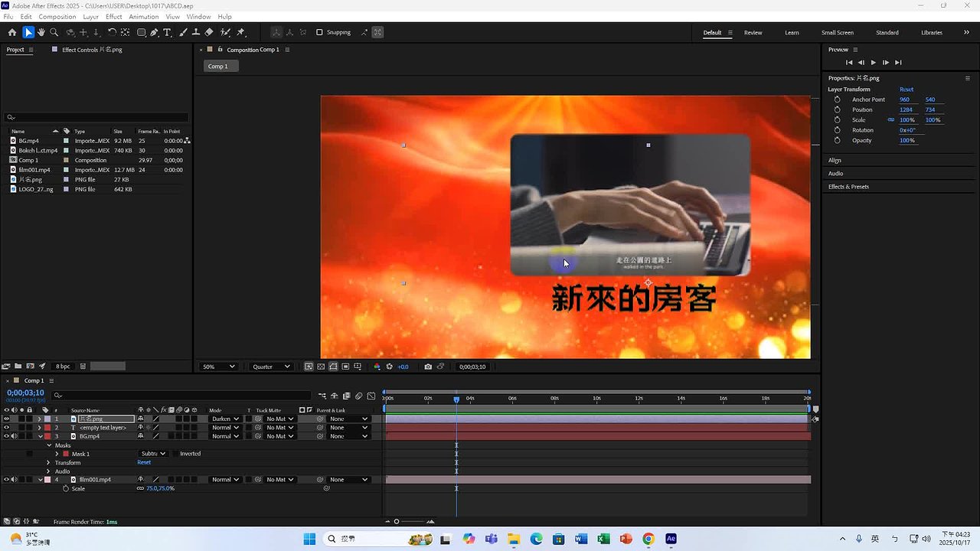Select the Zoom tool
The image size is (980, 551).
click(53, 32)
